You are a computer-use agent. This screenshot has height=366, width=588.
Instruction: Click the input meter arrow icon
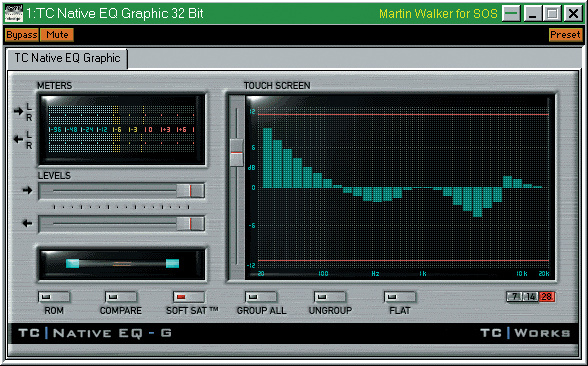(x=18, y=111)
